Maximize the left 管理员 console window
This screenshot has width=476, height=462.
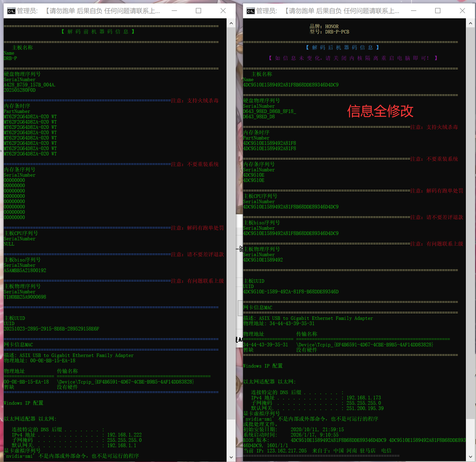click(198, 11)
